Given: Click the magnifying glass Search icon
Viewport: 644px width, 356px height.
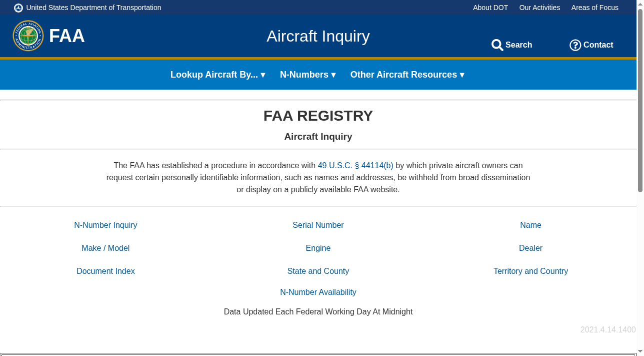Looking at the screenshot, I should pyautogui.click(x=497, y=45).
